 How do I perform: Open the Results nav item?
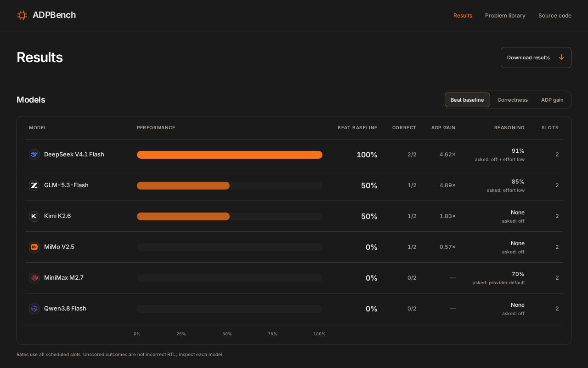coord(463,16)
